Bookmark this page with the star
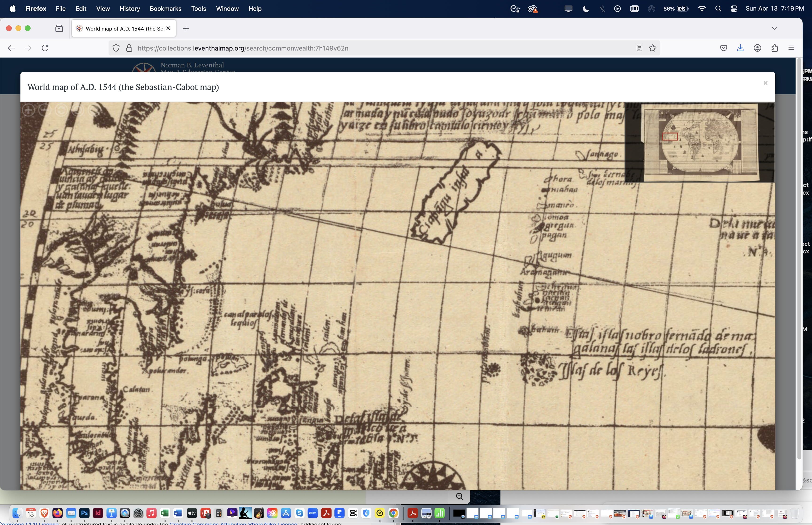This screenshot has width=812, height=525. pyautogui.click(x=652, y=48)
